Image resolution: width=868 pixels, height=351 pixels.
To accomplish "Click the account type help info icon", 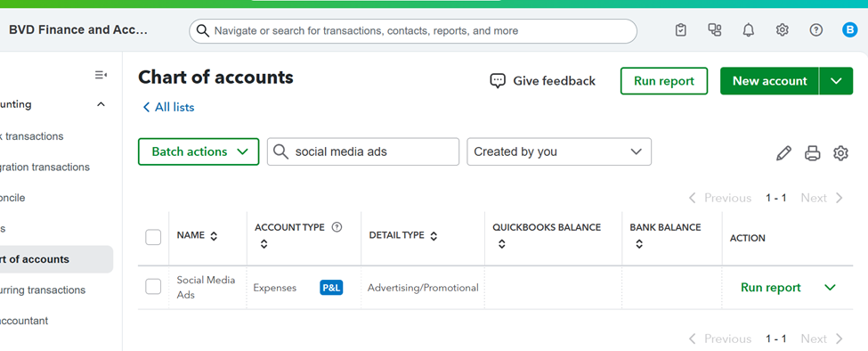I will pyautogui.click(x=337, y=227).
